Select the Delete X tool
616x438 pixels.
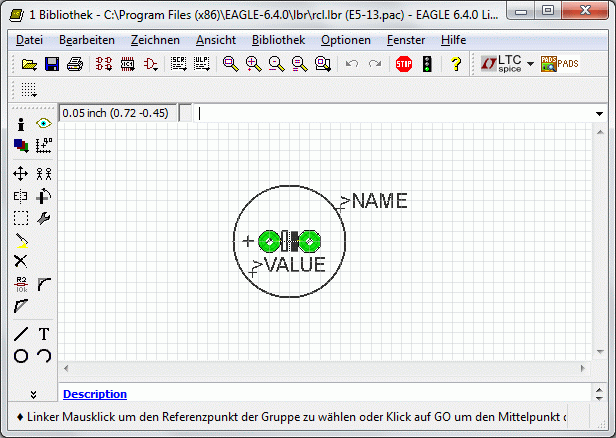pyautogui.click(x=20, y=261)
